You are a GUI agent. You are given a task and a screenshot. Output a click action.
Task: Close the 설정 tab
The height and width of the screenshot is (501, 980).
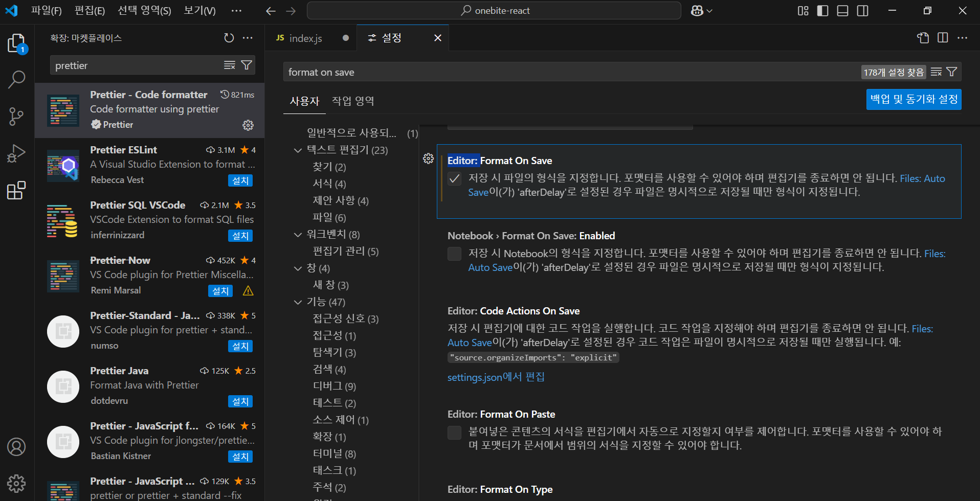pos(438,38)
